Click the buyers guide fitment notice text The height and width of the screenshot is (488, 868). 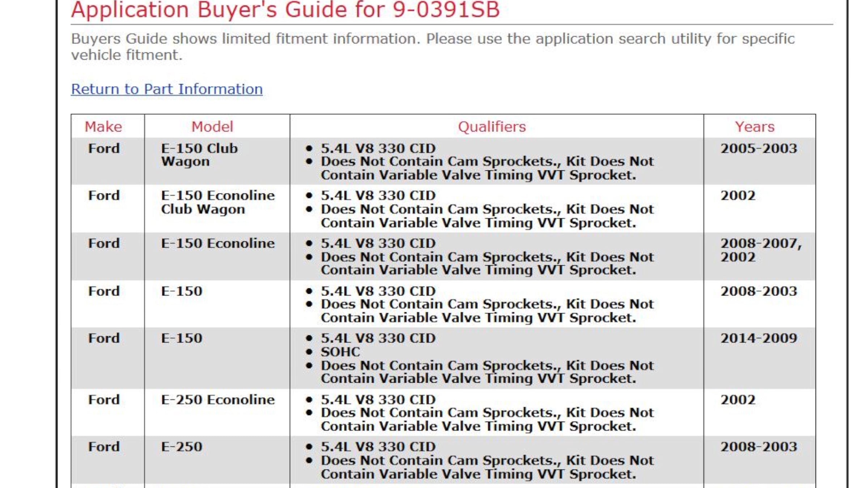coord(433,47)
